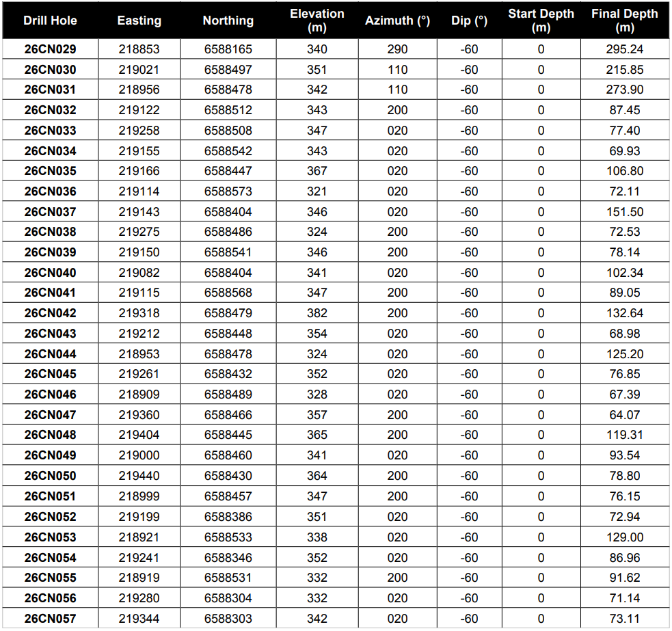Click Easting value 219344 in last row

tap(139, 619)
